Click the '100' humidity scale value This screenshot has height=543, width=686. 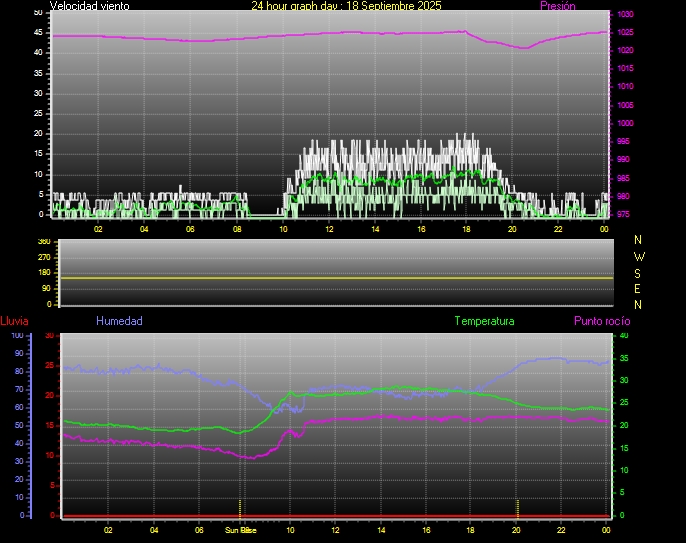pos(17,335)
